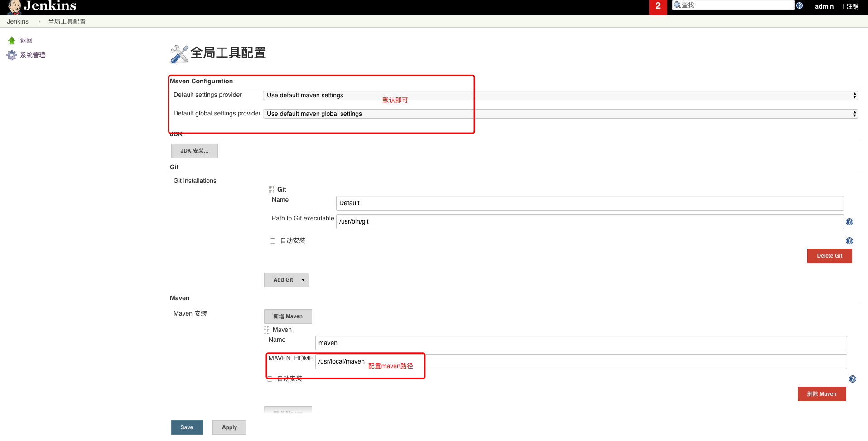Click the Git Name field containing Default
The width and height of the screenshot is (868, 441).
590,203
